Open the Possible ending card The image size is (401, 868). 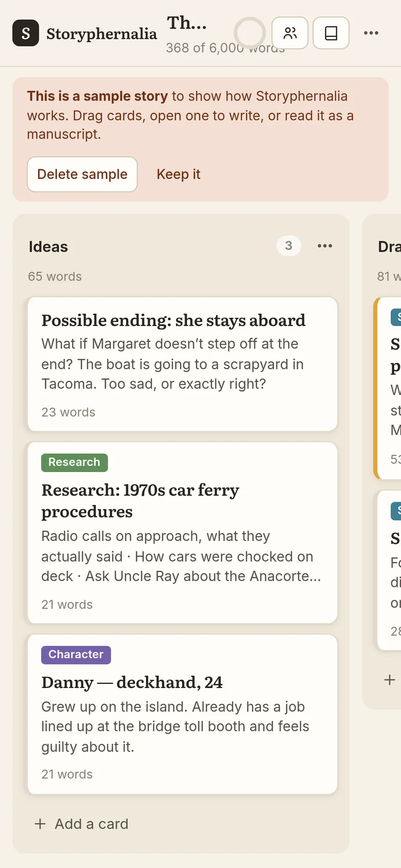[183, 364]
